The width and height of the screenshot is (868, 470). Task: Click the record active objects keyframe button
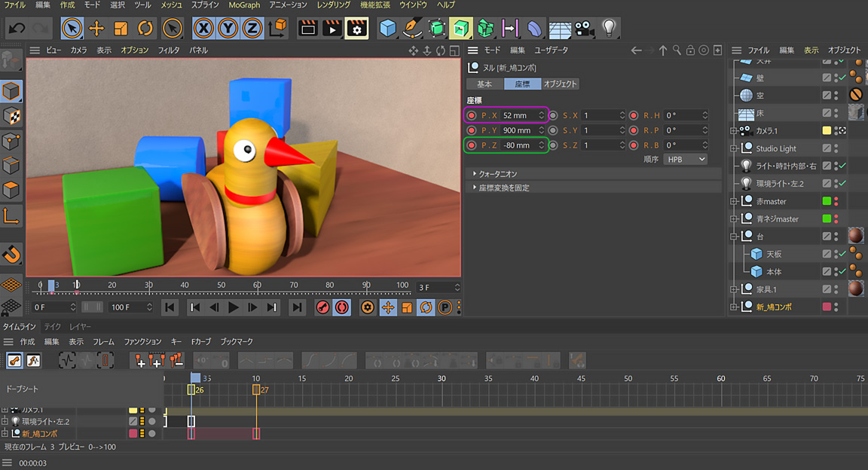click(x=322, y=307)
